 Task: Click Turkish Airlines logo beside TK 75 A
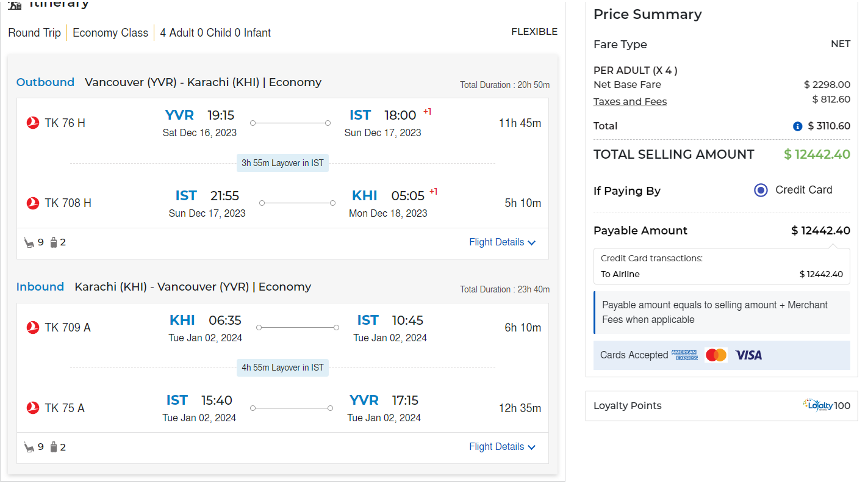click(33, 408)
